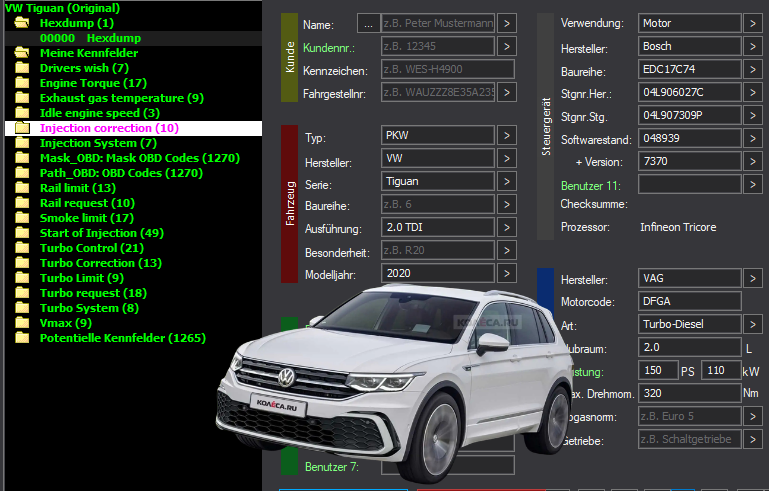Click the Stgnr.Her. field 04L906027C
Screen dimensions: 769x491
point(690,92)
